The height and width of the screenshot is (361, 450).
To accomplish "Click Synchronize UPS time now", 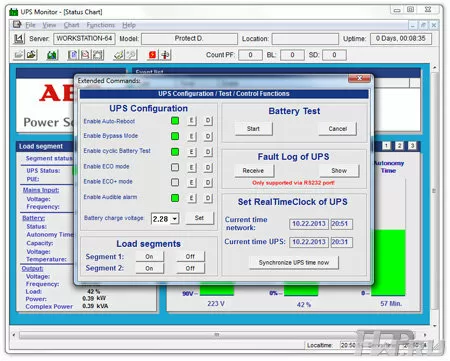I will (294, 263).
